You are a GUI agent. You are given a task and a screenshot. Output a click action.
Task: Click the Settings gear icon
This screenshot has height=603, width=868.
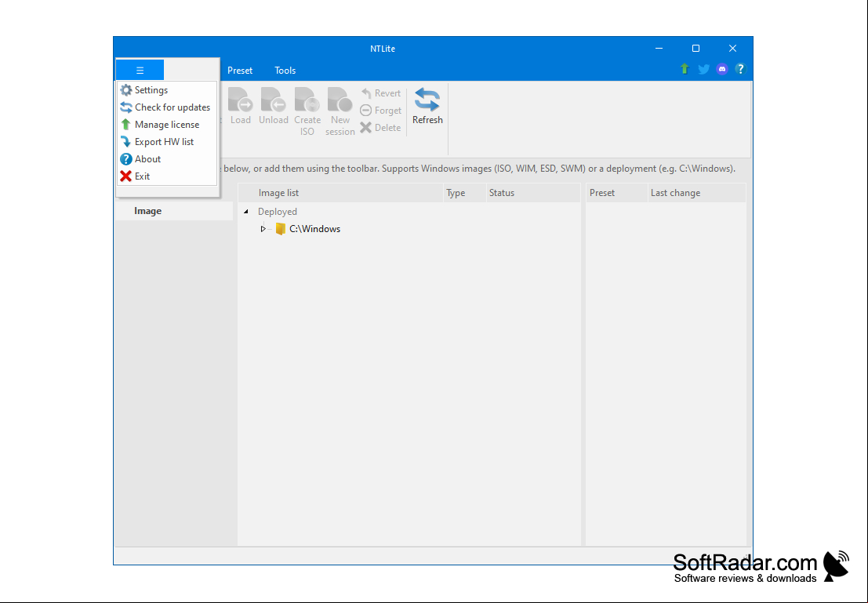(x=126, y=89)
